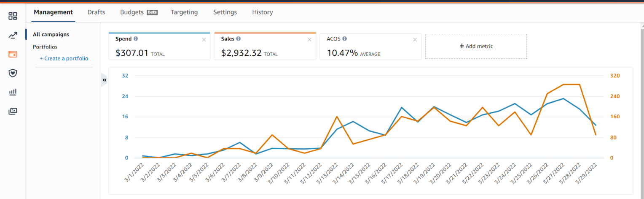Click the bar chart reports sidebar icon
The image size is (644, 199).
coord(13,92)
